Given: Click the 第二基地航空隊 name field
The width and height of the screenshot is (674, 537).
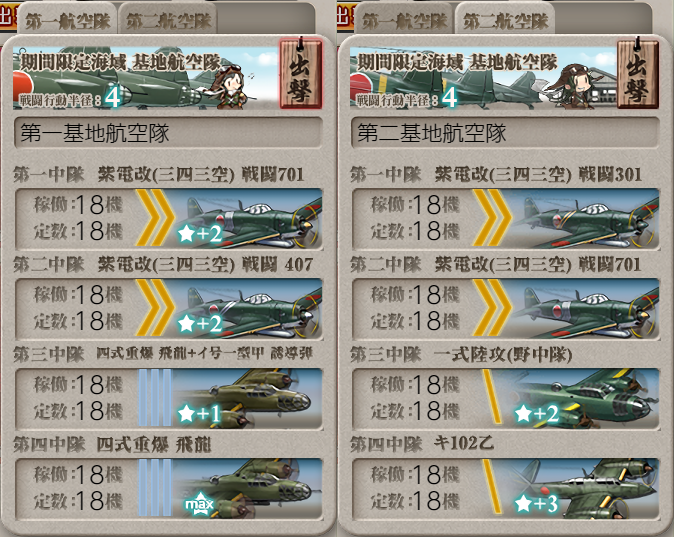Looking at the screenshot, I should click(x=505, y=133).
